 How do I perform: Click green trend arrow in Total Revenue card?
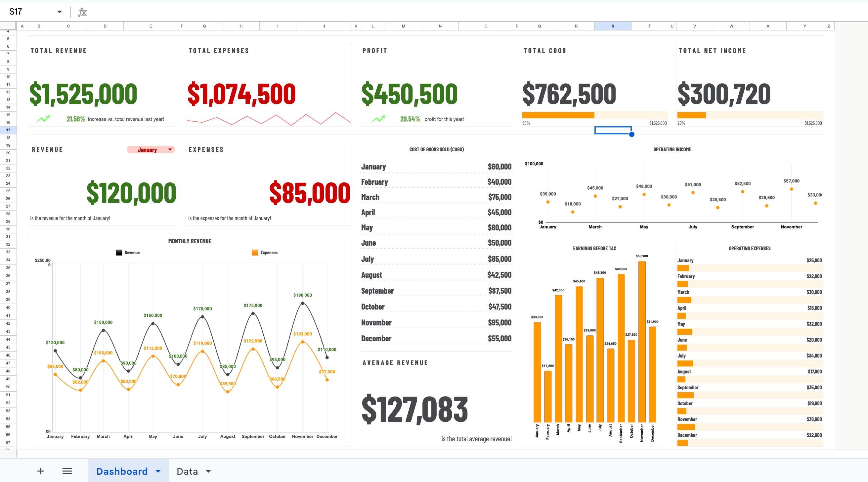point(43,119)
